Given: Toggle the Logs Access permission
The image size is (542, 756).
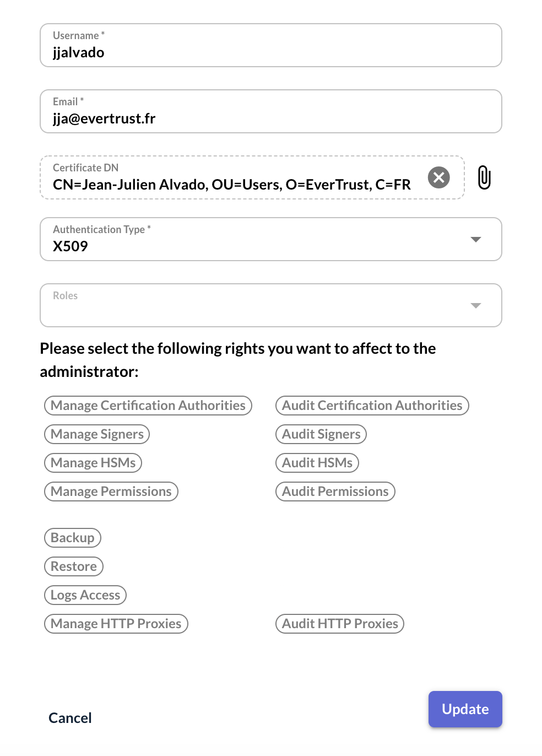Looking at the screenshot, I should coord(85,595).
